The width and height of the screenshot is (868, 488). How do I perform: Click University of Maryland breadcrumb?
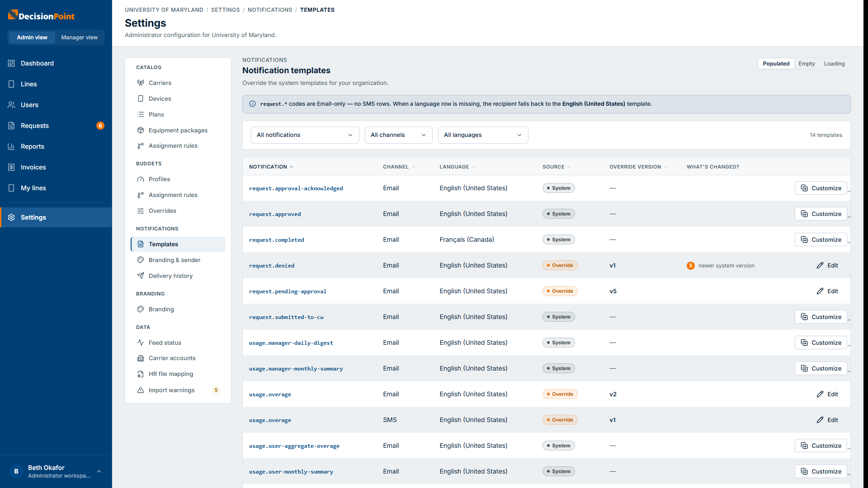point(164,10)
